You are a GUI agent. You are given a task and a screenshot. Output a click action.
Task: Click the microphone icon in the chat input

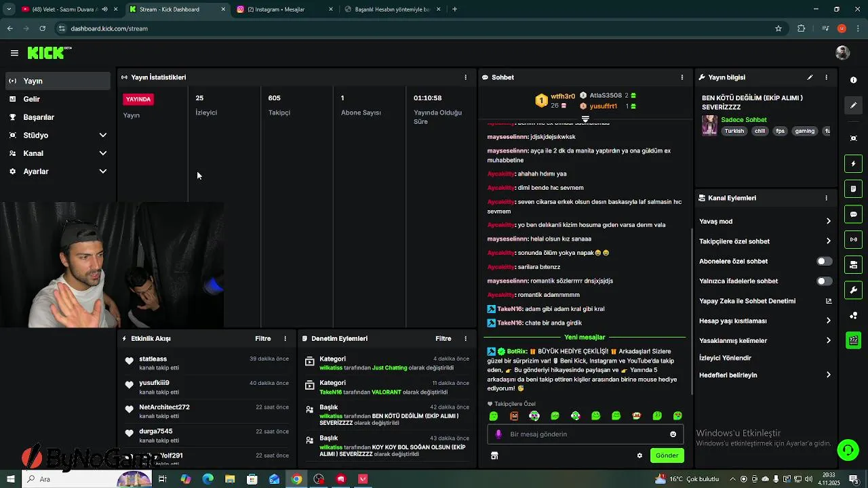tap(498, 434)
